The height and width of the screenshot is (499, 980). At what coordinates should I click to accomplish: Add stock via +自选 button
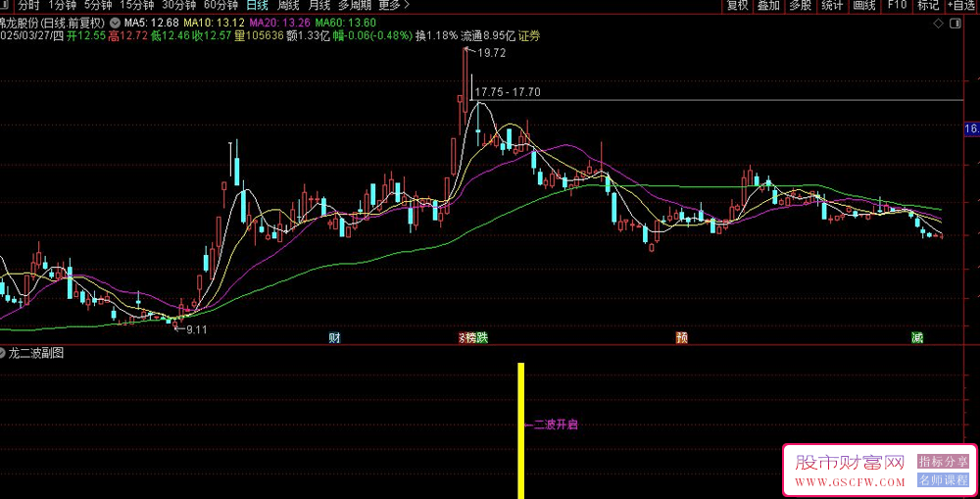tap(963, 6)
